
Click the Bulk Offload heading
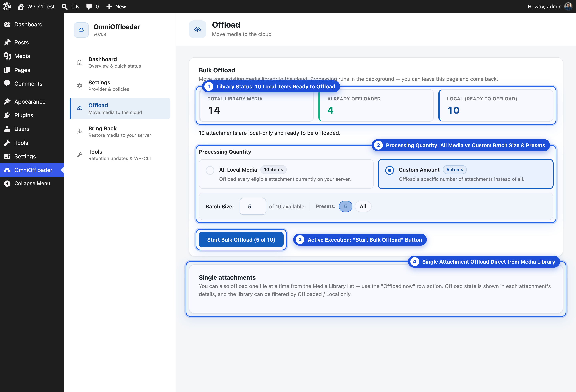[217, 70]
